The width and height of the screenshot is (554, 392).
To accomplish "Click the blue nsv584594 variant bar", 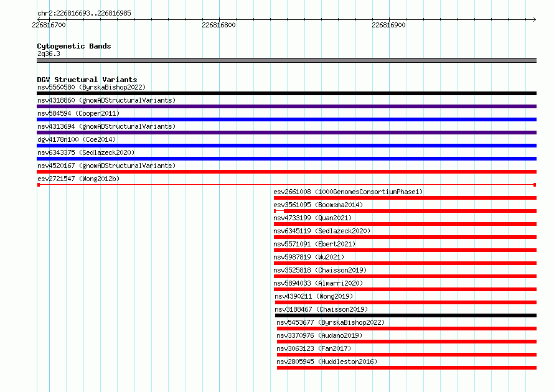I will 286,119.
